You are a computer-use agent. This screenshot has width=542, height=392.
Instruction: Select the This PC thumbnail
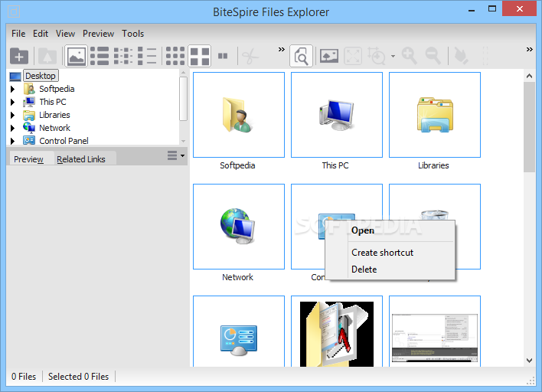[x=337, y=115]
